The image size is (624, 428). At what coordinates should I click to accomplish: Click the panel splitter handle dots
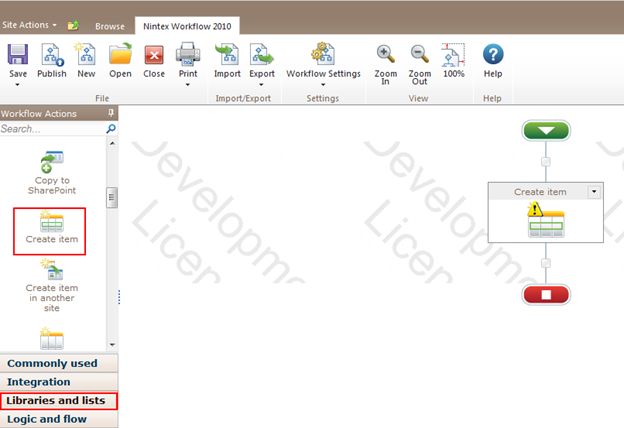pos(119,297)
